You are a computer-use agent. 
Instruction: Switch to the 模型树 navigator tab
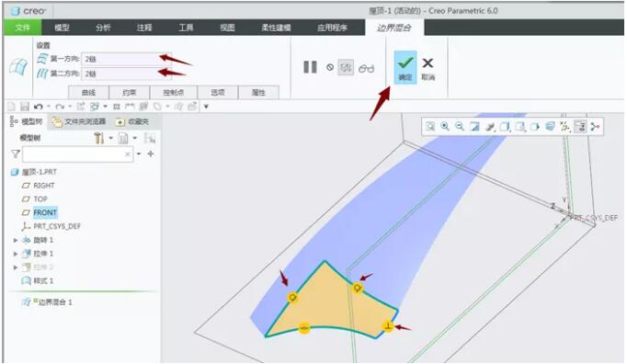(x=27, y=121)
